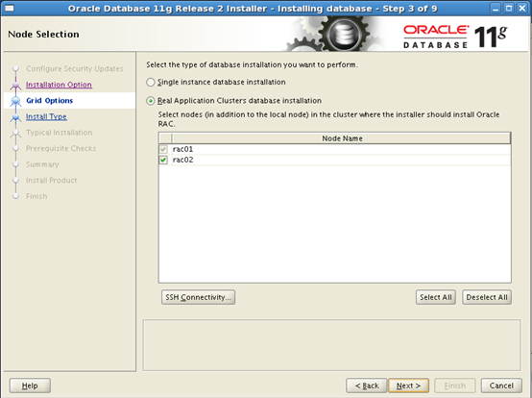
Task: Open the Install Type step link
Action: [46, 116]
